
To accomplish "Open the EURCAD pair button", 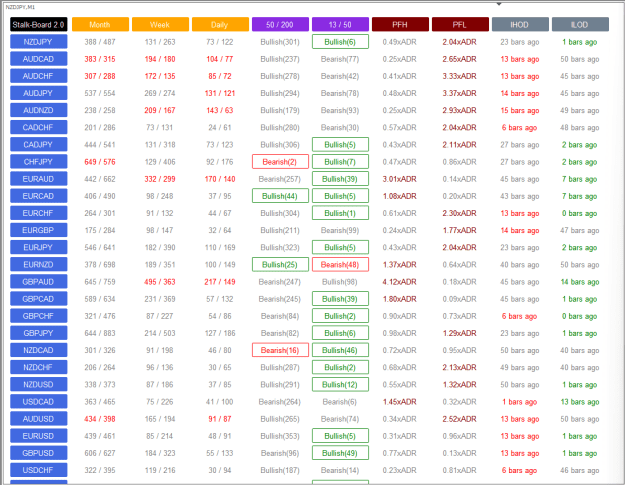I will click(x=39, y=196).
